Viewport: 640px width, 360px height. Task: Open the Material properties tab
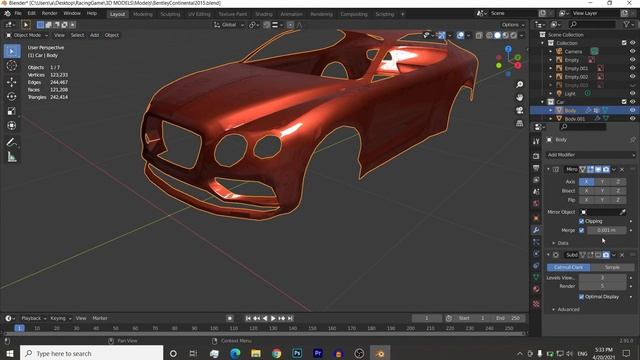536,289
